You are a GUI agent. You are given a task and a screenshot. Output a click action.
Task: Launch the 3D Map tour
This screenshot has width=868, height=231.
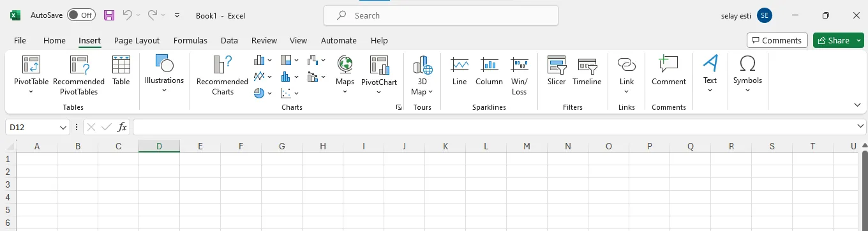(x=423, y=75)
